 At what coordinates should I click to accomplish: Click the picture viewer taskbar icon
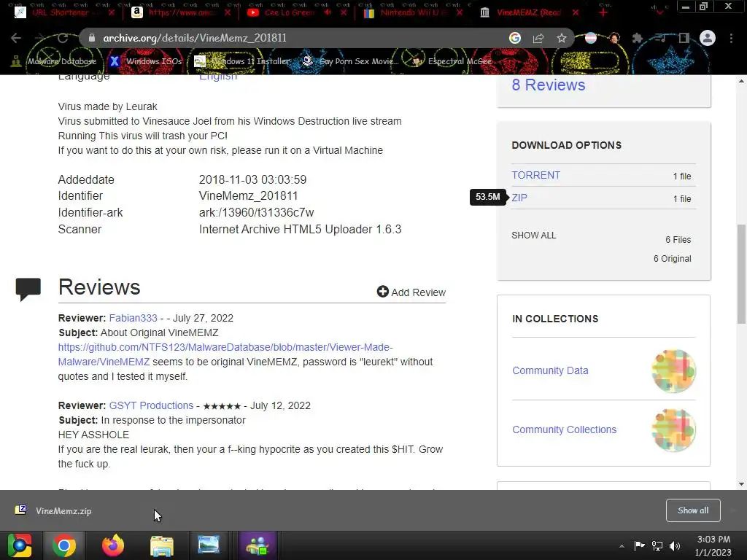coord(209,545)
